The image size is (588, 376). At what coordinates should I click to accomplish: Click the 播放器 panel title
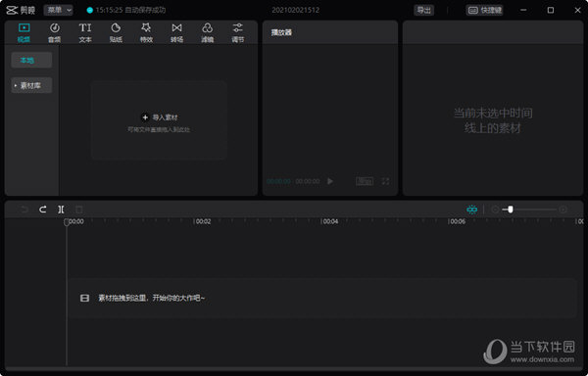[281, 32]
